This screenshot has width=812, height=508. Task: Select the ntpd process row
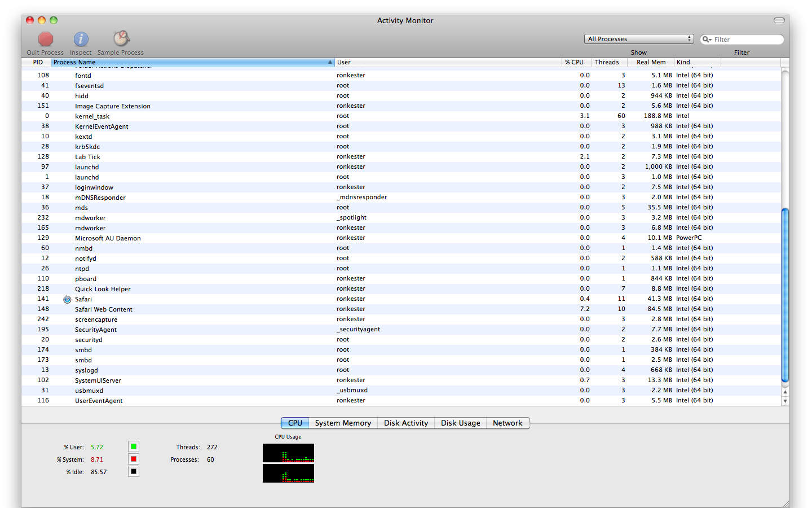click(x=401, y=268)
